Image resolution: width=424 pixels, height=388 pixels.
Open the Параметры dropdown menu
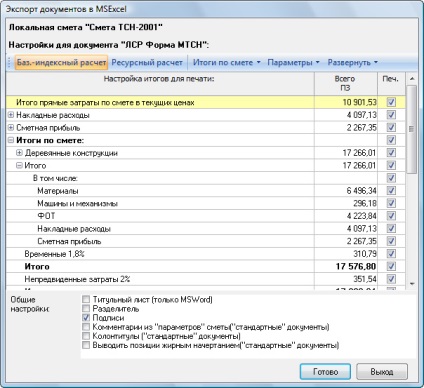(x=293, y=62)
